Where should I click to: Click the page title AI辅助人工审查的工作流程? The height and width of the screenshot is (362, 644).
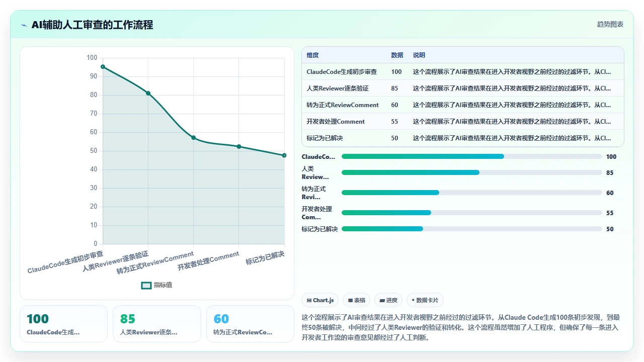click(x=92, y=25)
